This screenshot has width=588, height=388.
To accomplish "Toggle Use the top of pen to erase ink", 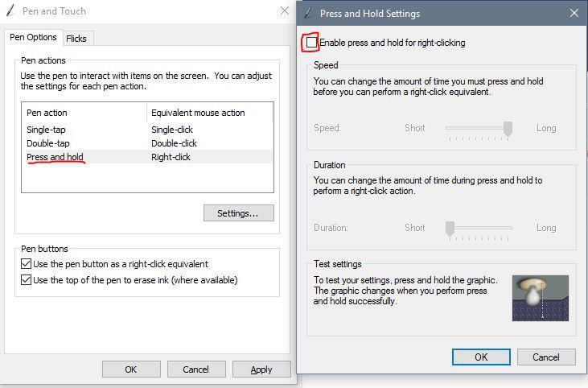I will [x=26, y=280].
